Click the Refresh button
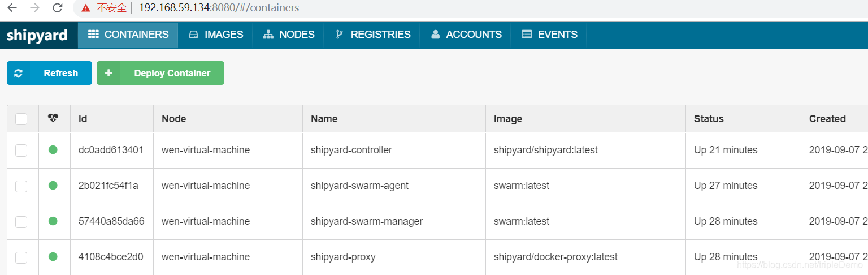Image resolution: width=868 pixels, height=275 pixels. pyautogui.click(x=49, y=73)
